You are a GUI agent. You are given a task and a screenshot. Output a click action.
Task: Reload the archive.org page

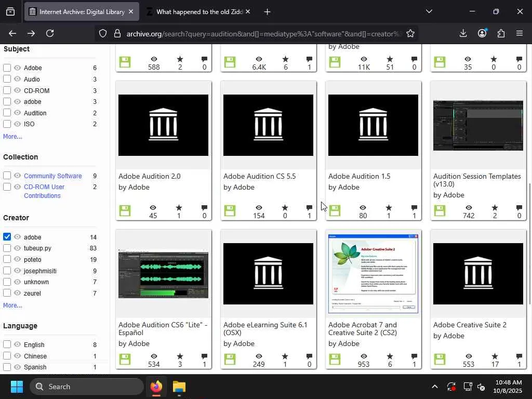click(50, 33)
